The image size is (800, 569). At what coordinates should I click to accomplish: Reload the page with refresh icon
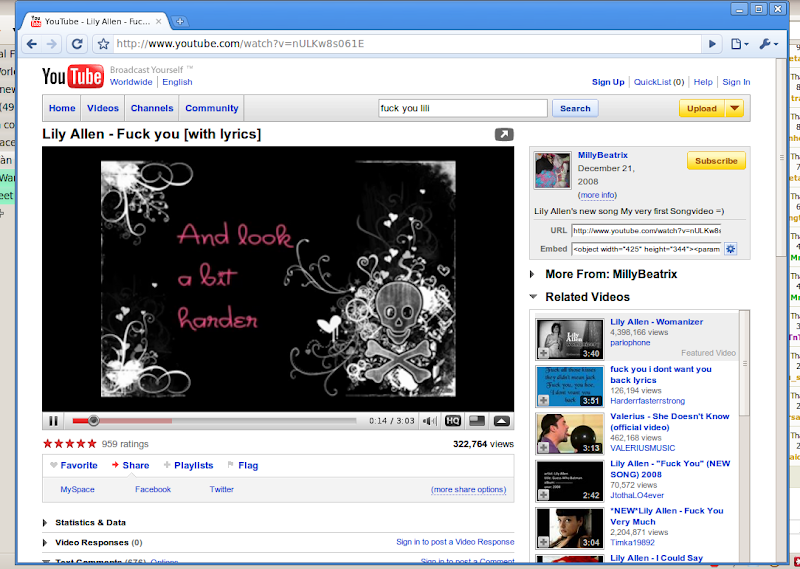coord(77,44)
